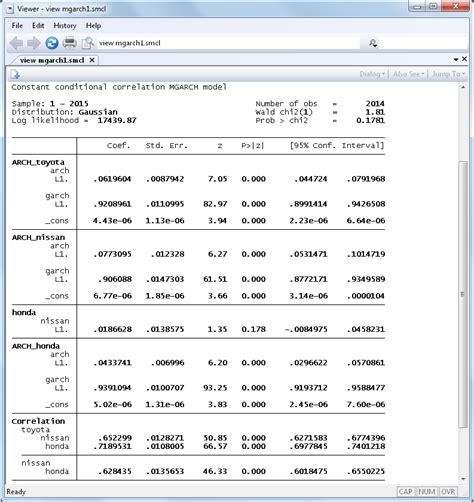Click the address field showing view mgarch1.smcl
Screen dimensions: 474x502
(228, 43)
